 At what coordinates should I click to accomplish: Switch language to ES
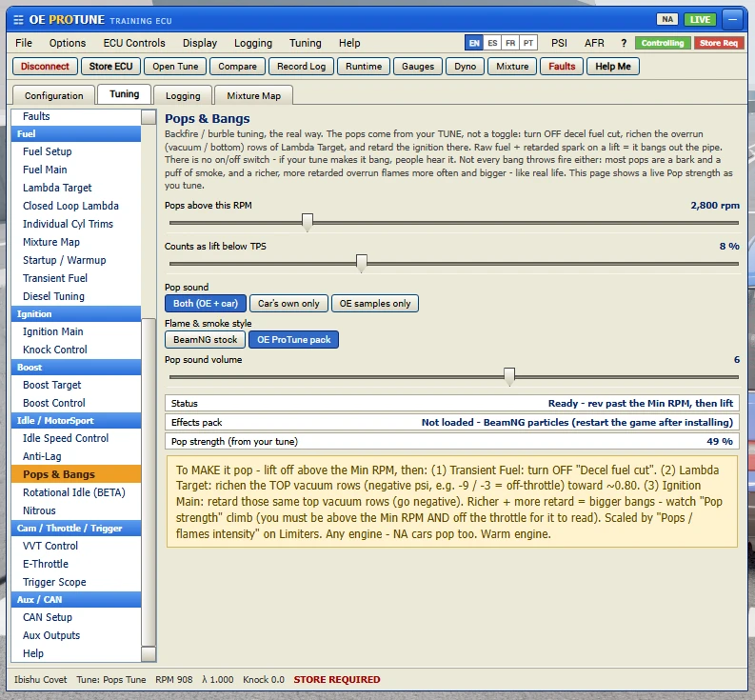492,43
